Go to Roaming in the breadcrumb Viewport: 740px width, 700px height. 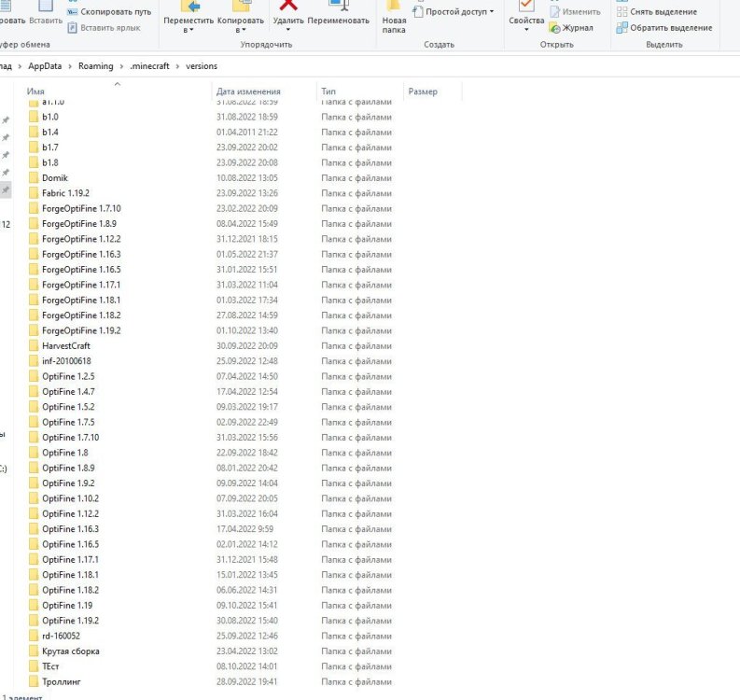96,66
